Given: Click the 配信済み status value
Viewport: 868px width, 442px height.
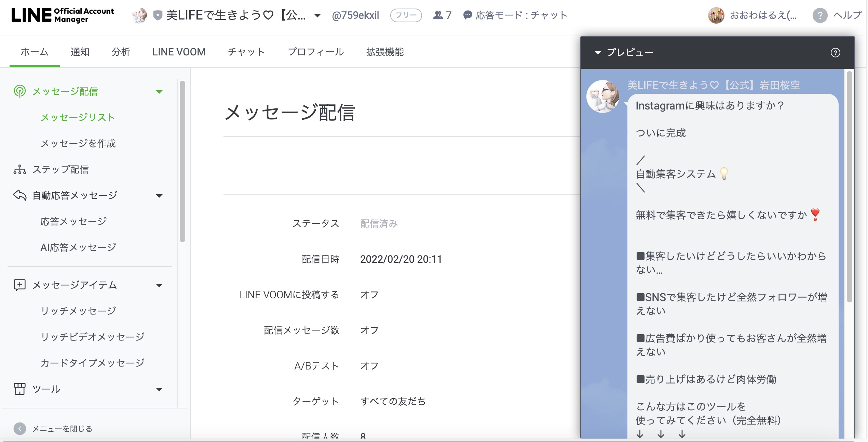Looking at the screenshot, I should (379, 223).
